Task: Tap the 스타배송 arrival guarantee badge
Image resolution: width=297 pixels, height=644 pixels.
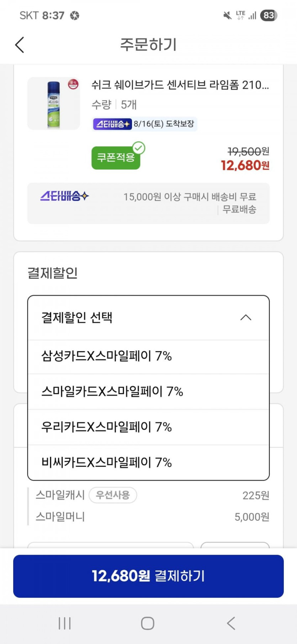Action: 144,124
